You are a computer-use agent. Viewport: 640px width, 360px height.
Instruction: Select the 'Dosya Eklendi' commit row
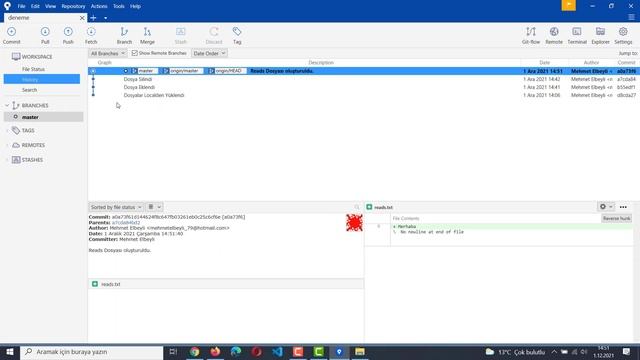[363, 87]
